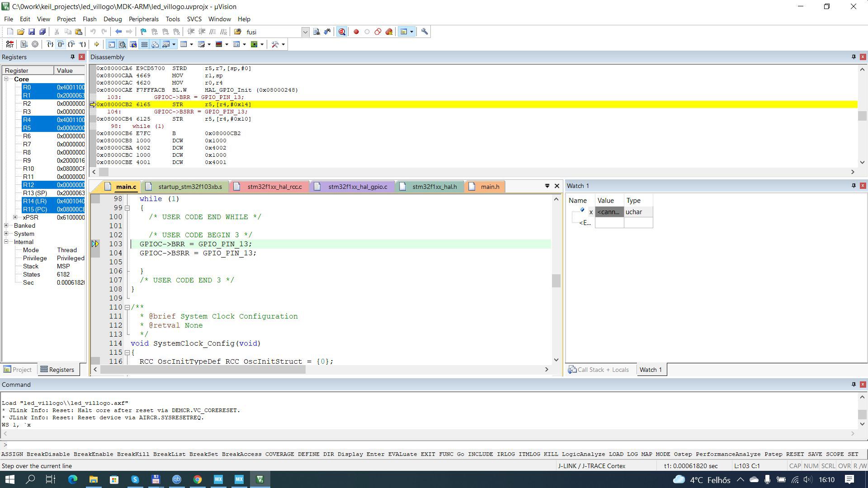Click the Reset CPU (RST) icon
Viewport: 868px width, 488px height.
(x=9, y=44)
